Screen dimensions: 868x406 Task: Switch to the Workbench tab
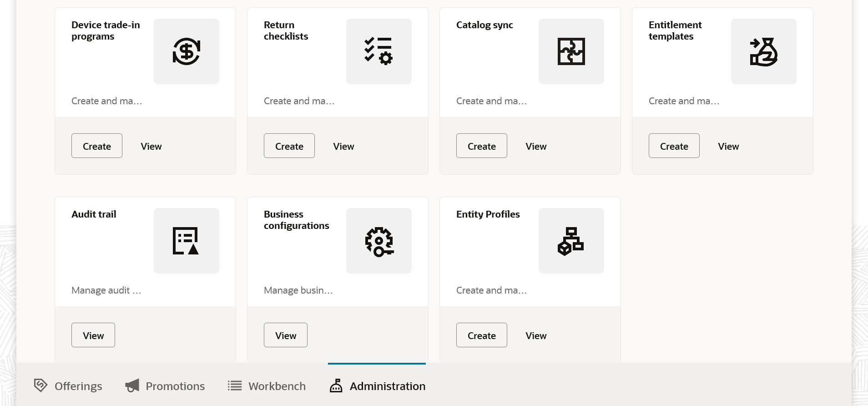tap(267, 386)
